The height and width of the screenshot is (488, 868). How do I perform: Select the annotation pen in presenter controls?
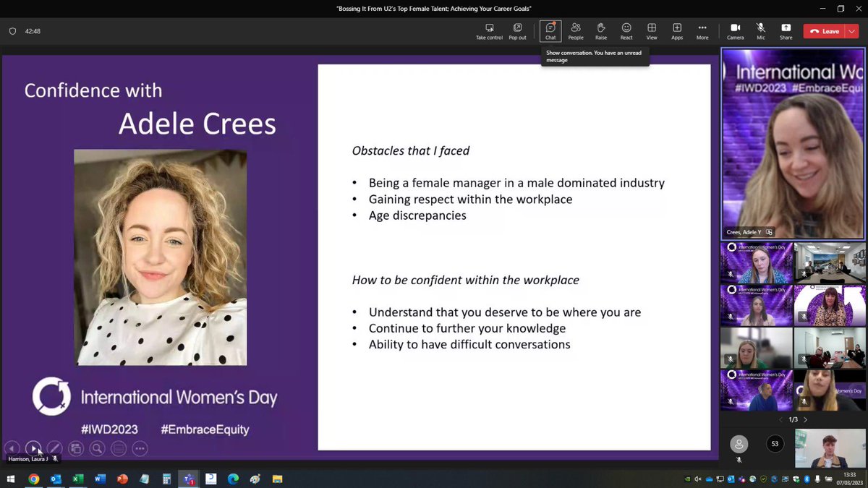pyautogui.click(x=54, y=448)
